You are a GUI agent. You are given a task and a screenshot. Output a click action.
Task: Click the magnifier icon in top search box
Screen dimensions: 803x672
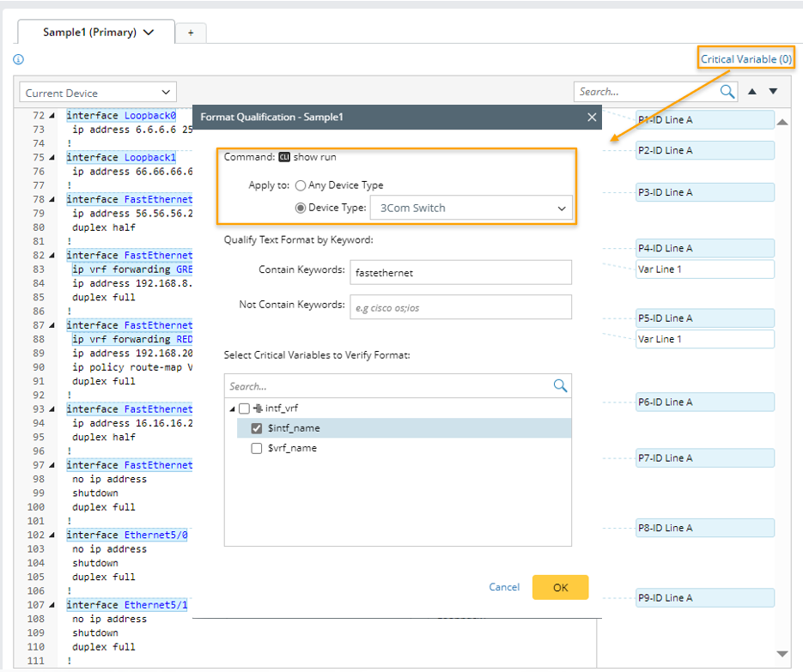[x=727, y=92]
